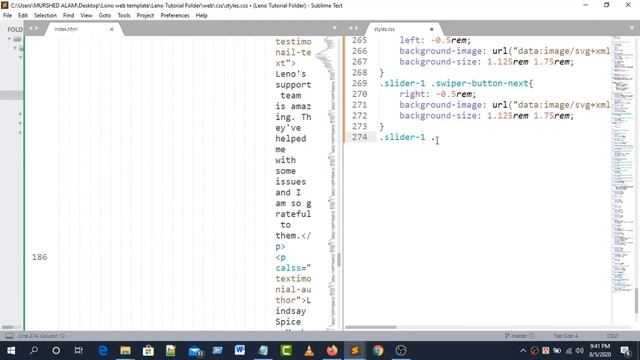Screen dimensions: 640x360
Task: Open Cortana from the taskbar
Action: click(56, 351)
